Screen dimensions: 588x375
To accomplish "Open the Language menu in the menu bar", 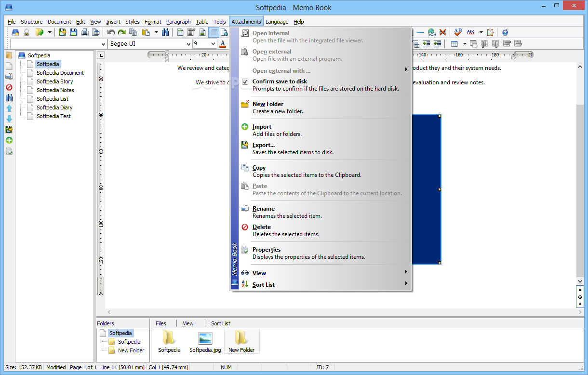I will click(277, 22).
